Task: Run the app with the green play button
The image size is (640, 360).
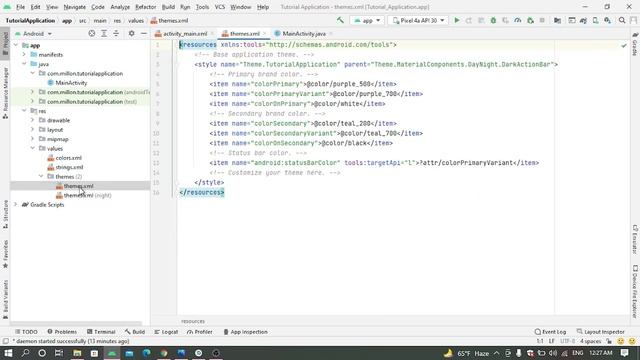Action: pos(457,20)
